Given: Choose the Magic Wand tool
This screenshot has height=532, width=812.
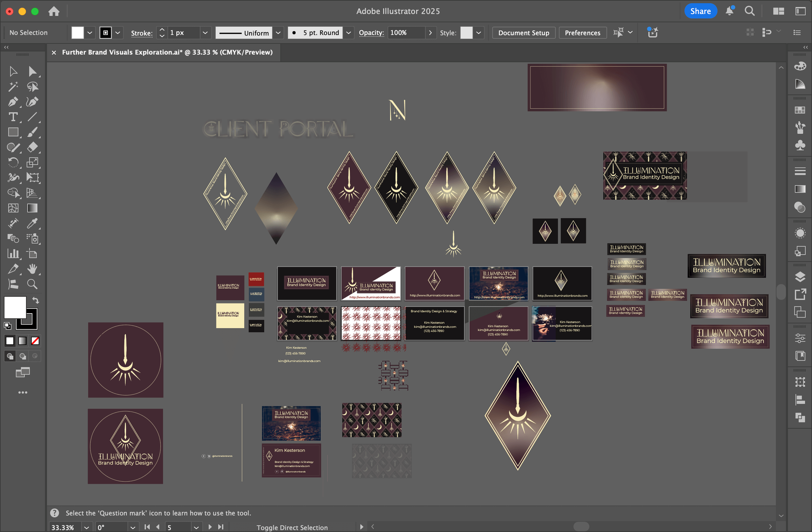Looking at the screenshot, I should [13, 87].
